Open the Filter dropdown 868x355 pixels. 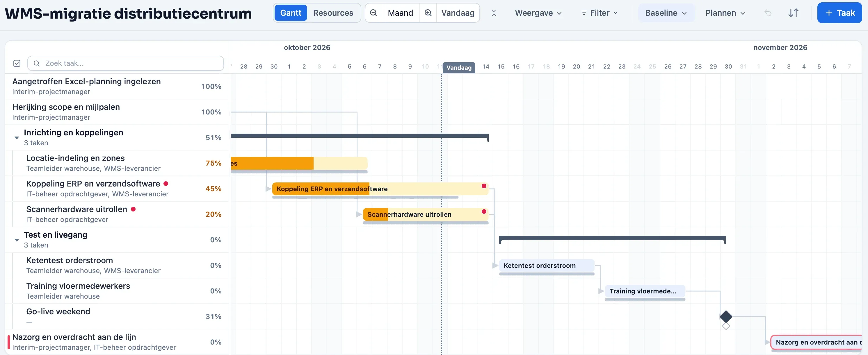click(x=600, y=13)
